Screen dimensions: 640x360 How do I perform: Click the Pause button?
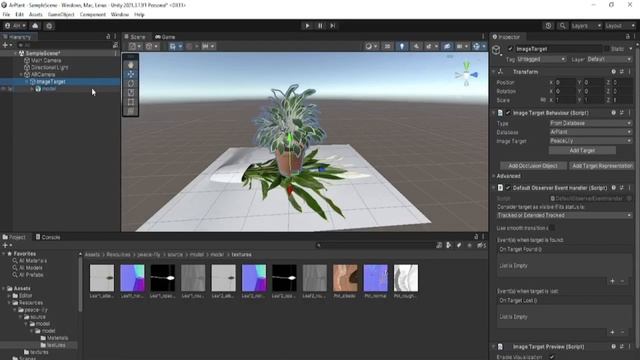320,26
